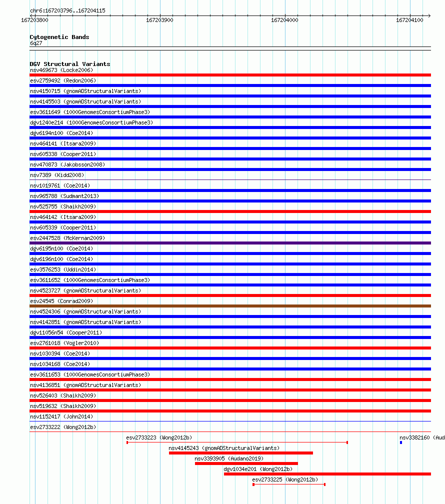Screen dimensions: 445x504
Task: Select the dgv11056n54 (Cooper2011) label
Action: [x=66, y=332]
